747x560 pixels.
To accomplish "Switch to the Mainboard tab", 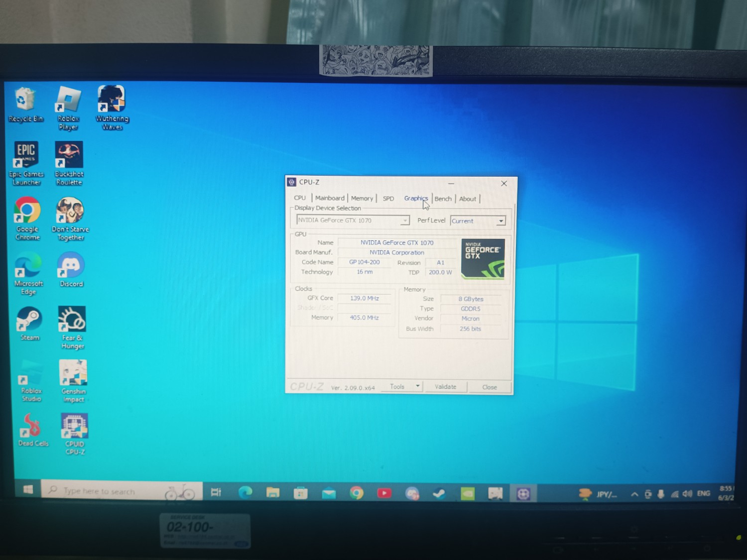I will tap(330, 198).
